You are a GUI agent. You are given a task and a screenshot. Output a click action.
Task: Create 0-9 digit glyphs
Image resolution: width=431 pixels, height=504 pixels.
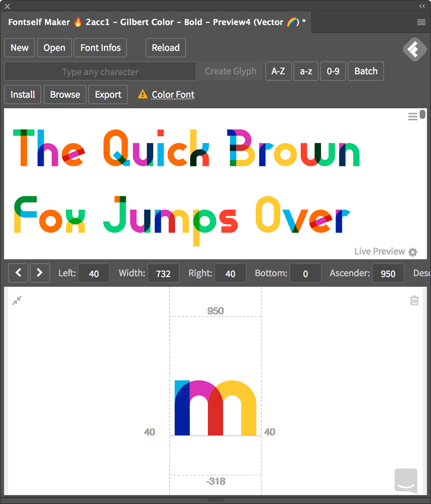[x=333, y=71]
